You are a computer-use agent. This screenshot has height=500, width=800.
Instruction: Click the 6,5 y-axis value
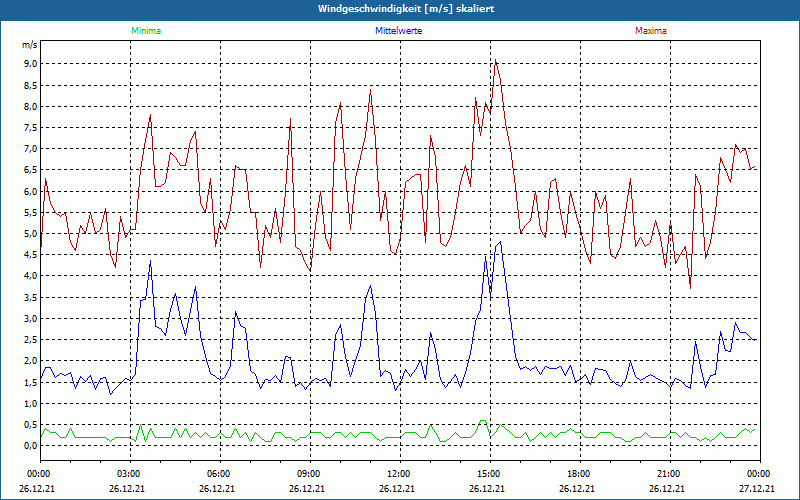(x=31, y=170)
